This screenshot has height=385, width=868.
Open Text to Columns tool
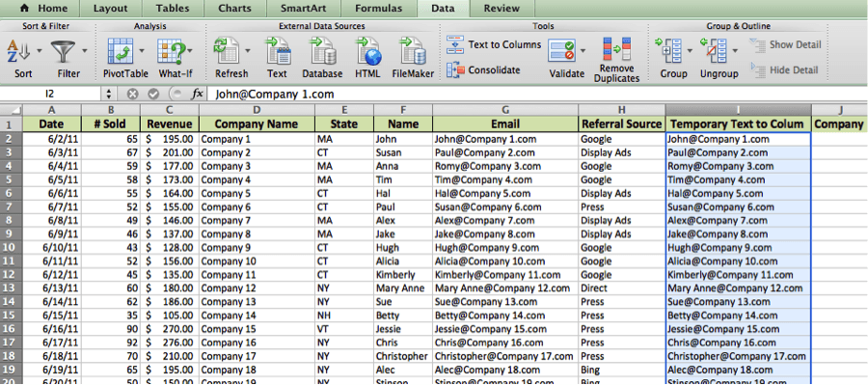(494, 45)
